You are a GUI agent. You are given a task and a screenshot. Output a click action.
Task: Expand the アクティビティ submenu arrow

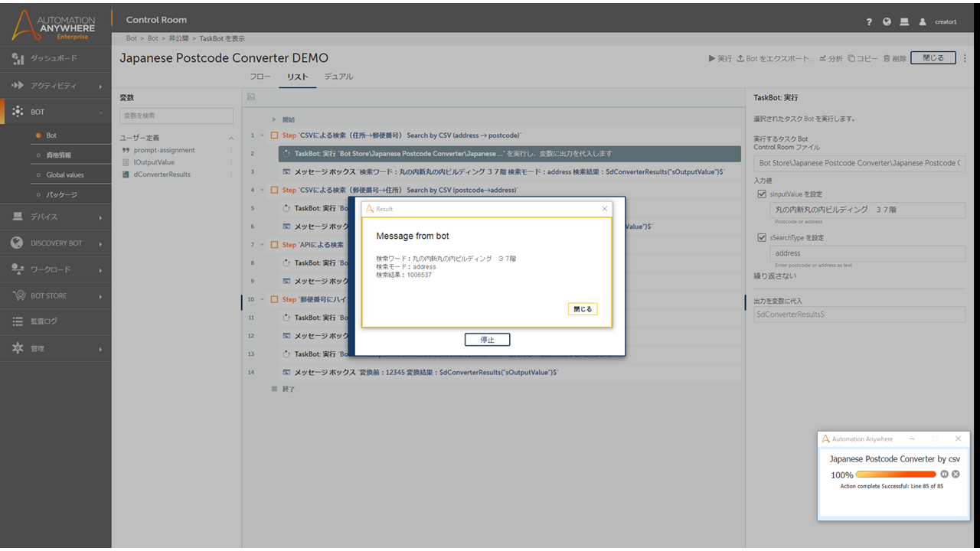100,86
